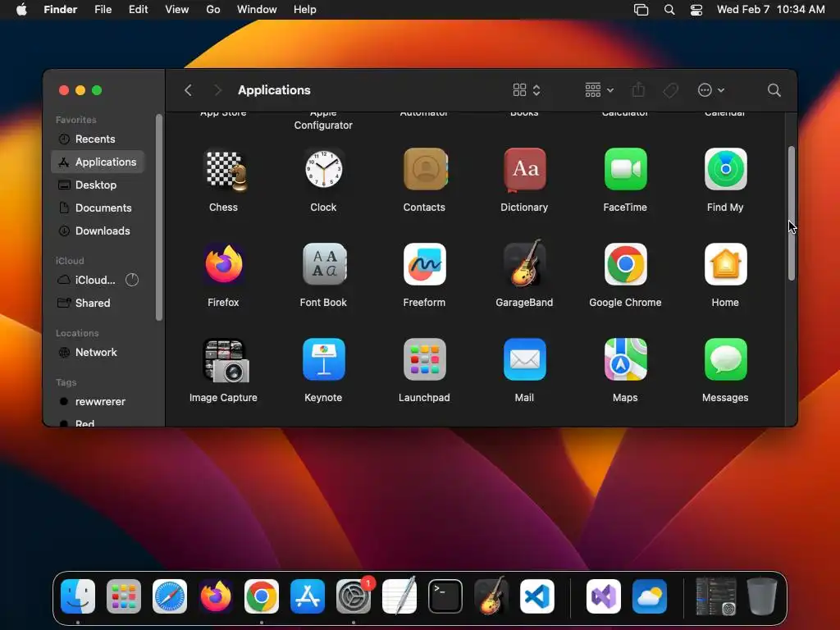Image resolution: width=840 pixels, height=630 pixels.
Task: Click the sidebar vertical scrollbar
Action: (158, 217)
